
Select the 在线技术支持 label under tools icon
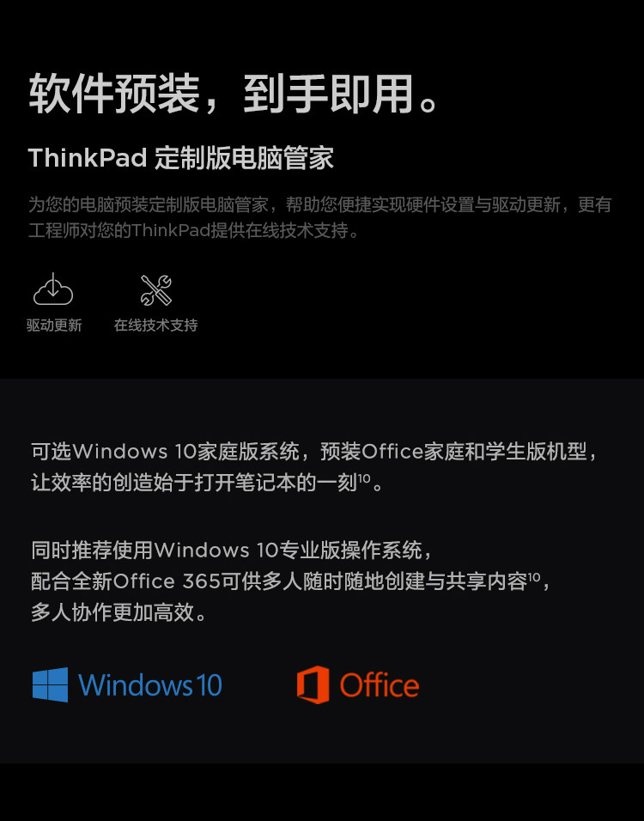[156, 325]
